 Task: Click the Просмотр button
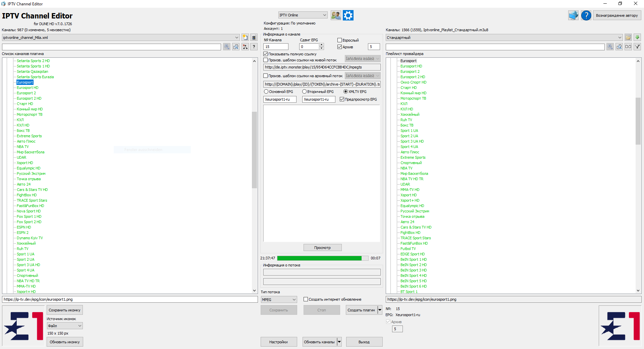322,248
